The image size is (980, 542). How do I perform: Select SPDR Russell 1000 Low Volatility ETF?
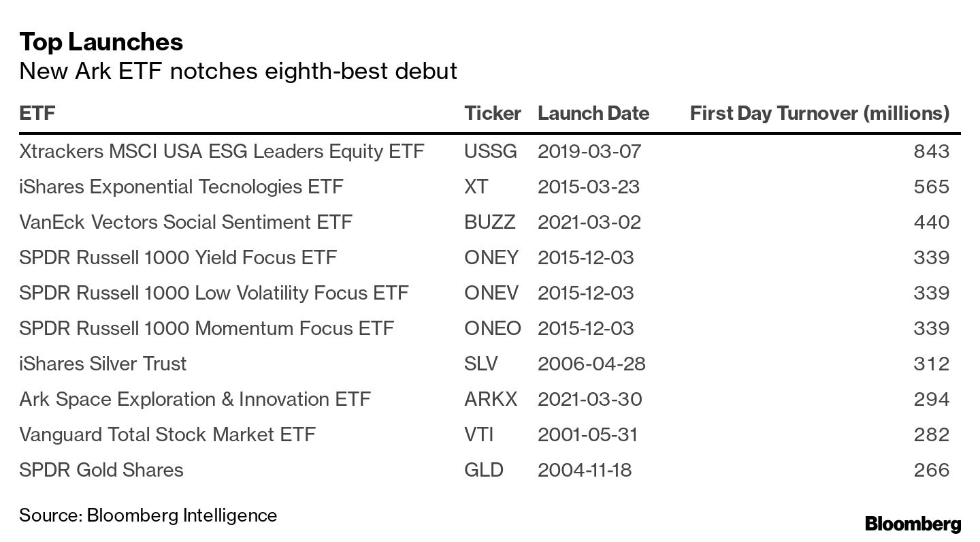pos(214,293)
